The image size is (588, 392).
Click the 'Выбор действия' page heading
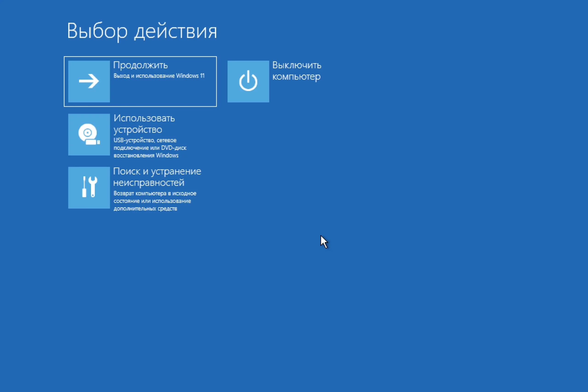(x=142, y=31)
